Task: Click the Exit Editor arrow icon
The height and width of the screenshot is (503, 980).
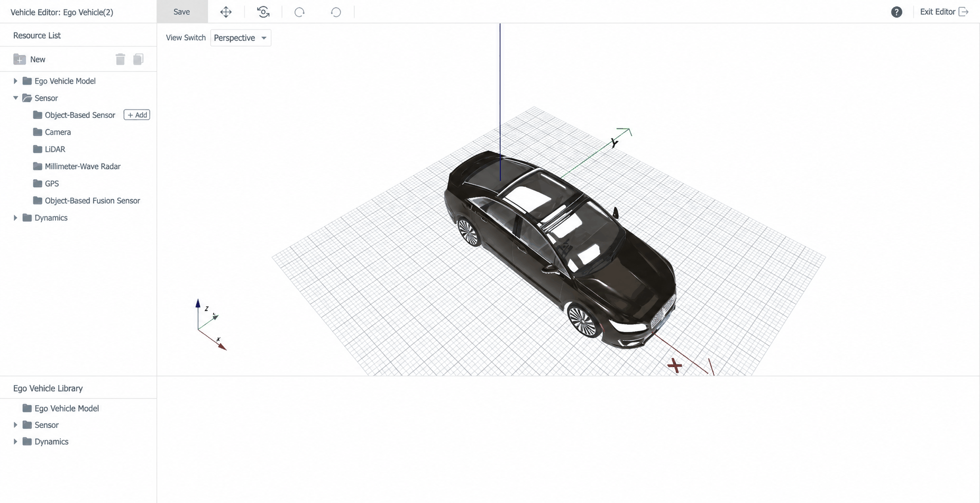Action: pos(964,12)
